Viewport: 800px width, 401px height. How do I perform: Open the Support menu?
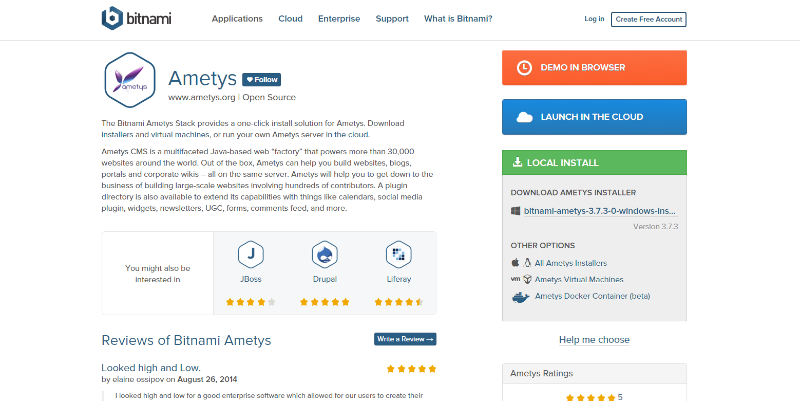(x=392, y=19)
